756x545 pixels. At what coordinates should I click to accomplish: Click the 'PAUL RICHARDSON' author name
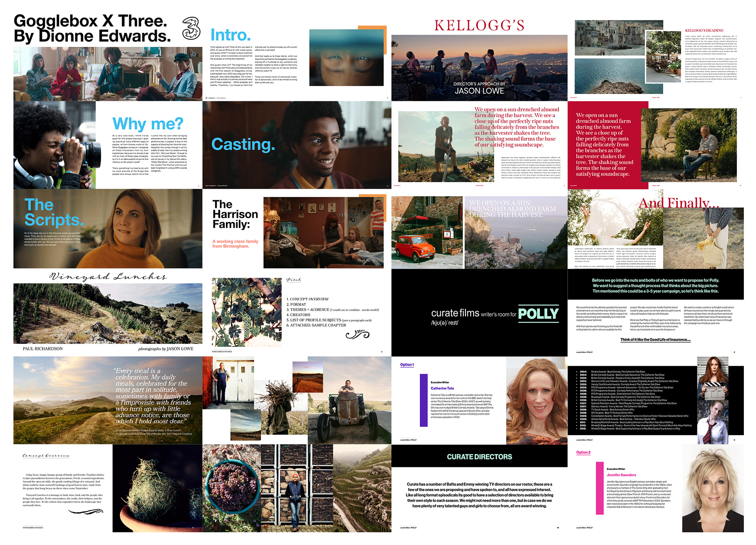(43, 349)
